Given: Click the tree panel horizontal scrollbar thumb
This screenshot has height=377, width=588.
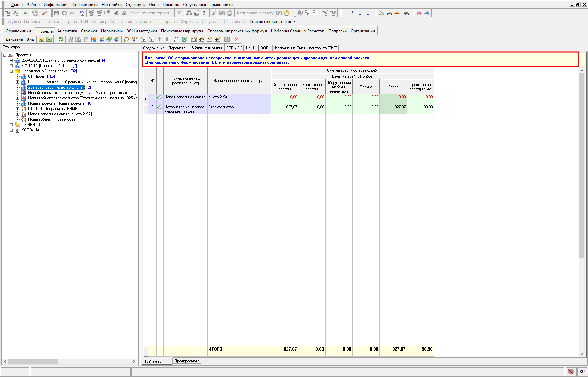Looking at the screenshot, I should pyautogui.click(x=33, y=361).
